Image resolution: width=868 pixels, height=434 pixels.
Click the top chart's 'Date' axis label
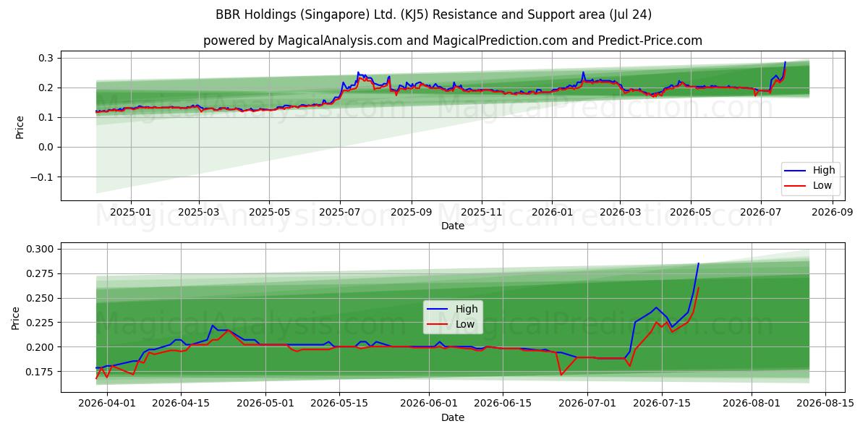453,226
